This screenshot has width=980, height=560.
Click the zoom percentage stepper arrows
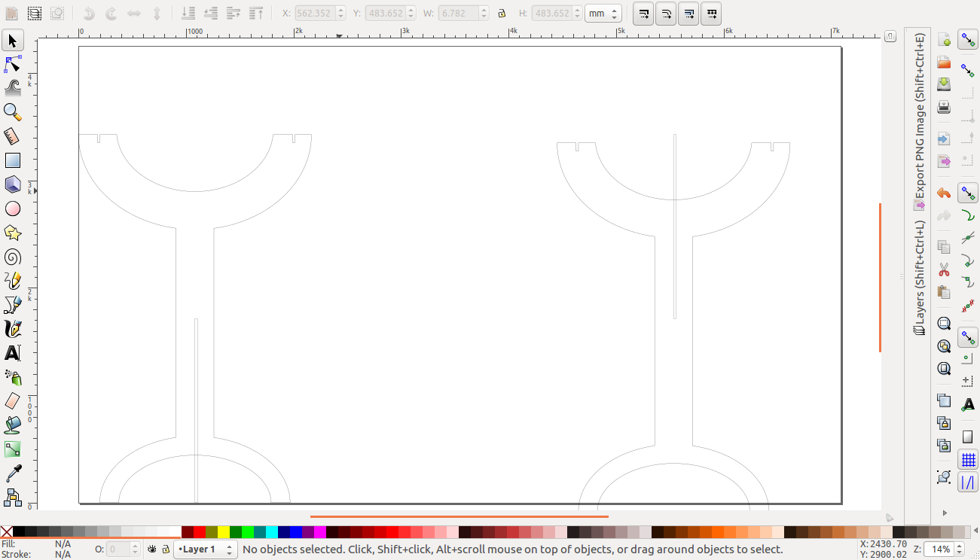click(960, 549)
